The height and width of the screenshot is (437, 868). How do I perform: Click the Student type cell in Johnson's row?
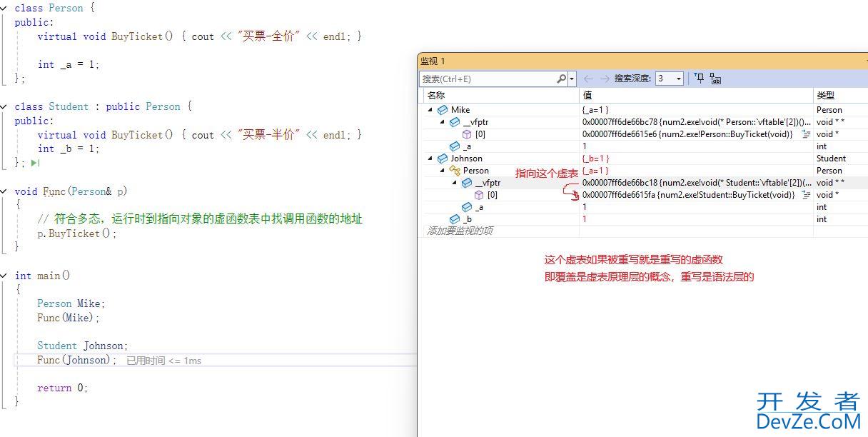[x=832, y=159]
